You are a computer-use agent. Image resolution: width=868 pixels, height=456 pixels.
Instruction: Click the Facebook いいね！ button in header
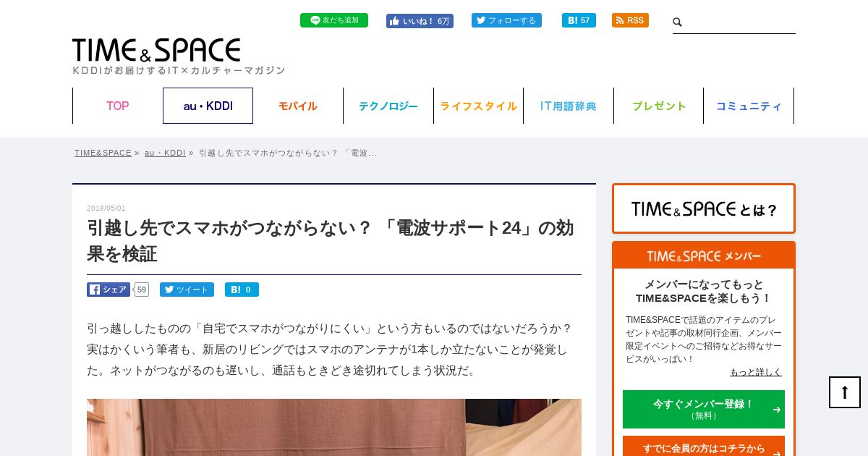tap(420, 21)
